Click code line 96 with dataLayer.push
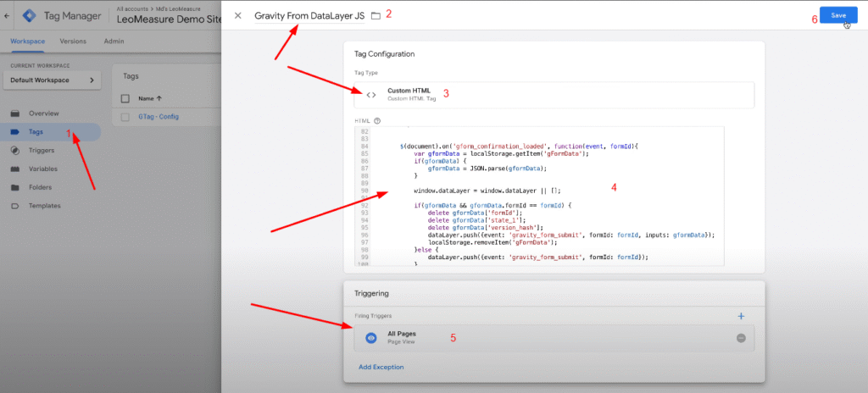 [x=571, y=235]
